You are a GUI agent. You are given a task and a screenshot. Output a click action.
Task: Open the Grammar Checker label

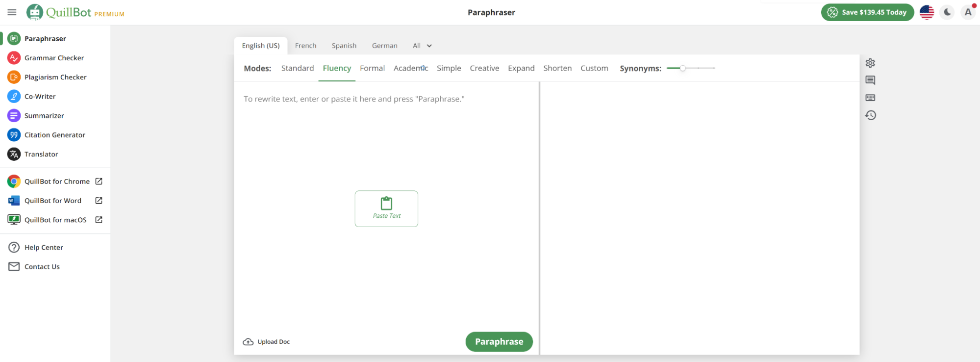(54, 58)
